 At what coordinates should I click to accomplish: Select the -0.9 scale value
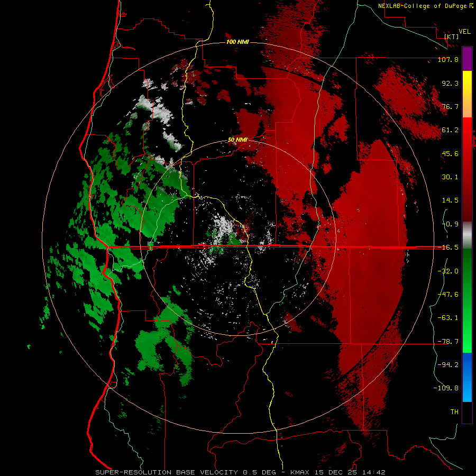(450, 224)
